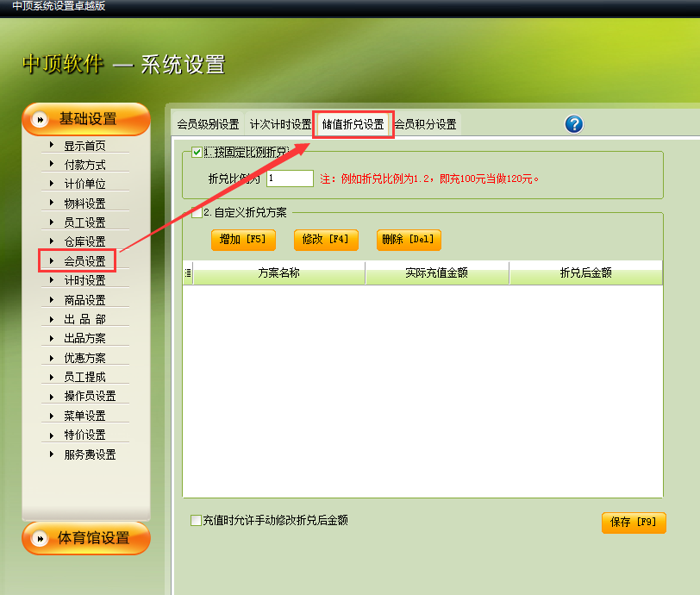Tick 充值时允许手动修改折兑后金额 checkbox
This screenshot has height=595, width=700.
point(196,520)
